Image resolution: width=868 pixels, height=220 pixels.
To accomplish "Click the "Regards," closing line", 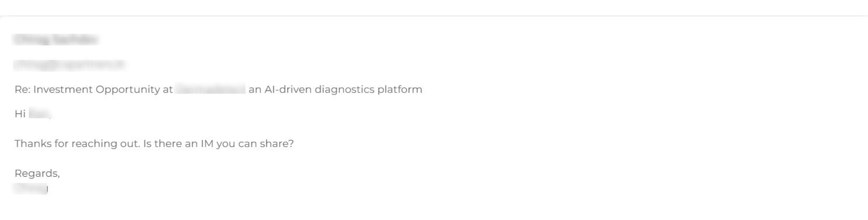I will pos(37,173).
